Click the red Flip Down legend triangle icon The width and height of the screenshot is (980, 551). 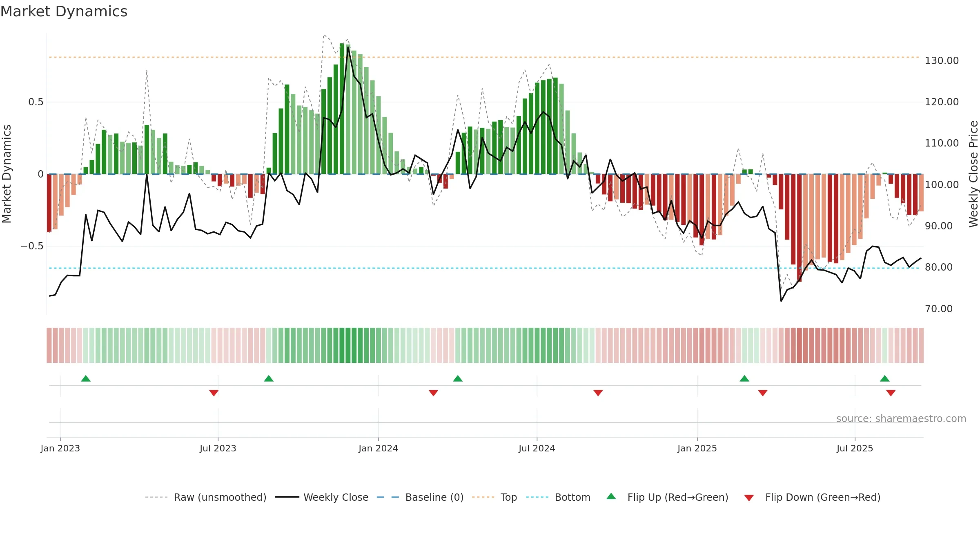[749, 498]
